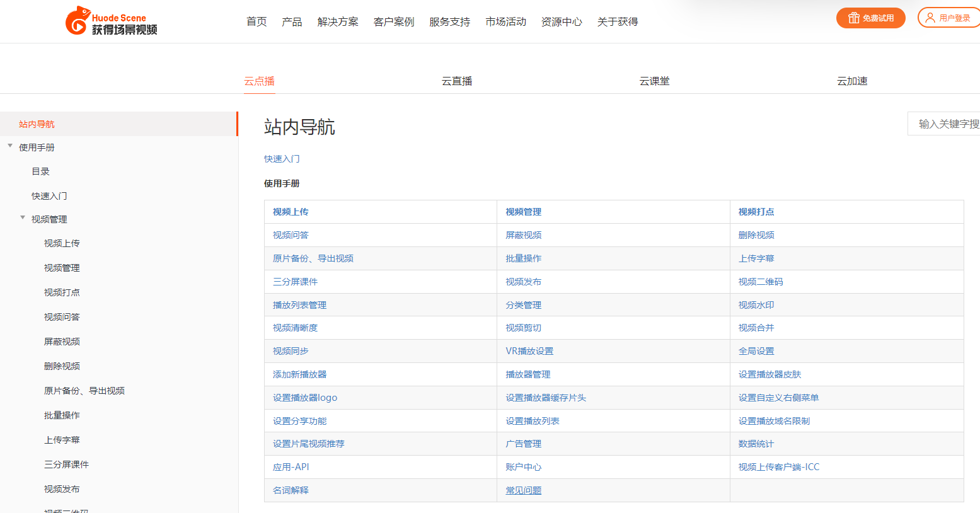
Task: Open sidebar item 批量操作
Action: point(62,415)
